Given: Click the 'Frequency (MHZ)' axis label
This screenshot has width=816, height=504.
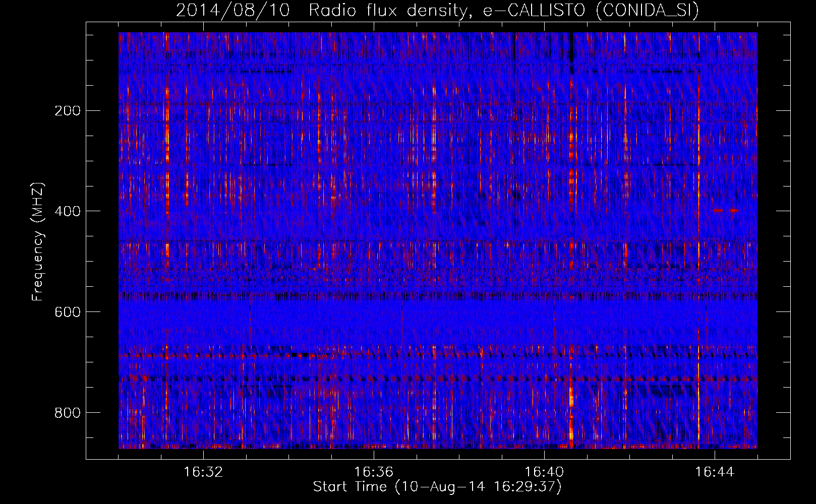Looking at the screenshot, I should [x=38, y=241].
